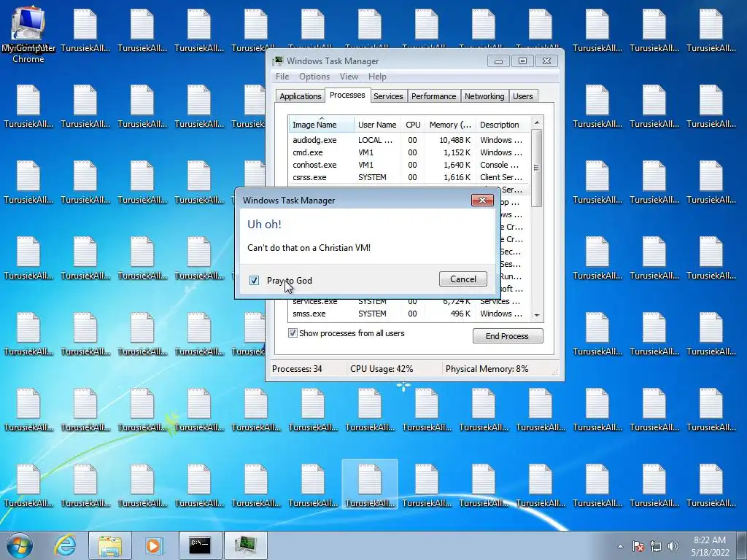Switch to the Applications tab

point(300,96)
